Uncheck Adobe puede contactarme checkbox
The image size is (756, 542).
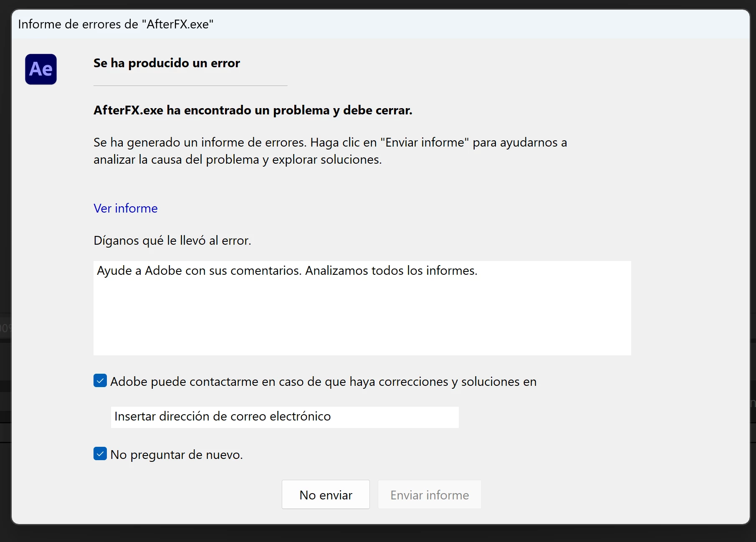pyautogui.click(x=100, y=381)
